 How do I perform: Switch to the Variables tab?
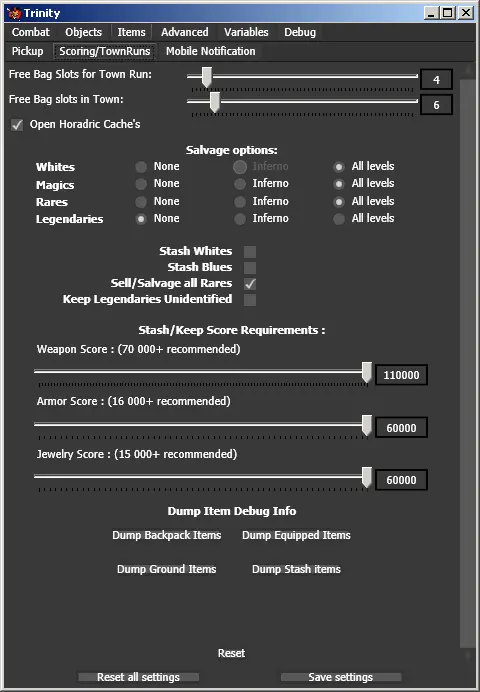246,32
